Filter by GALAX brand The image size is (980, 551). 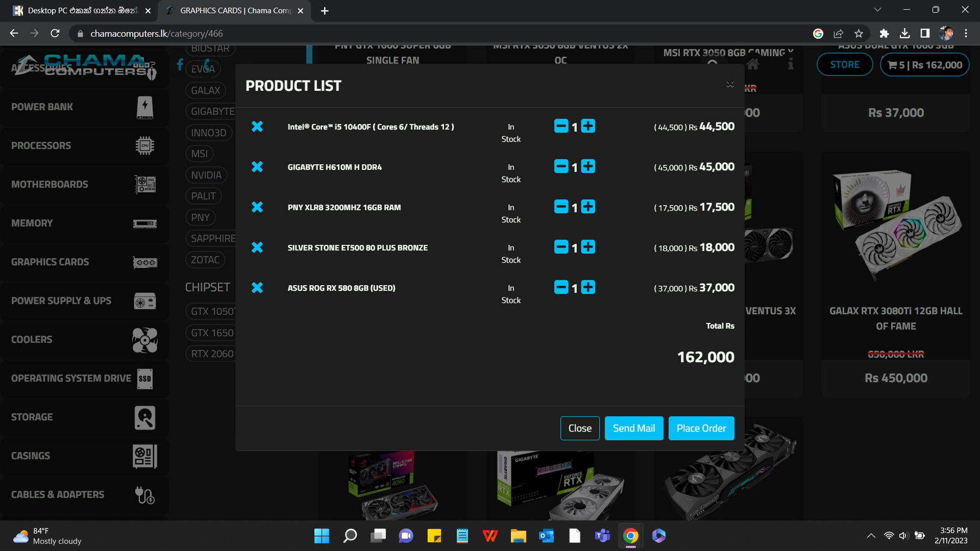coord(206,90)
